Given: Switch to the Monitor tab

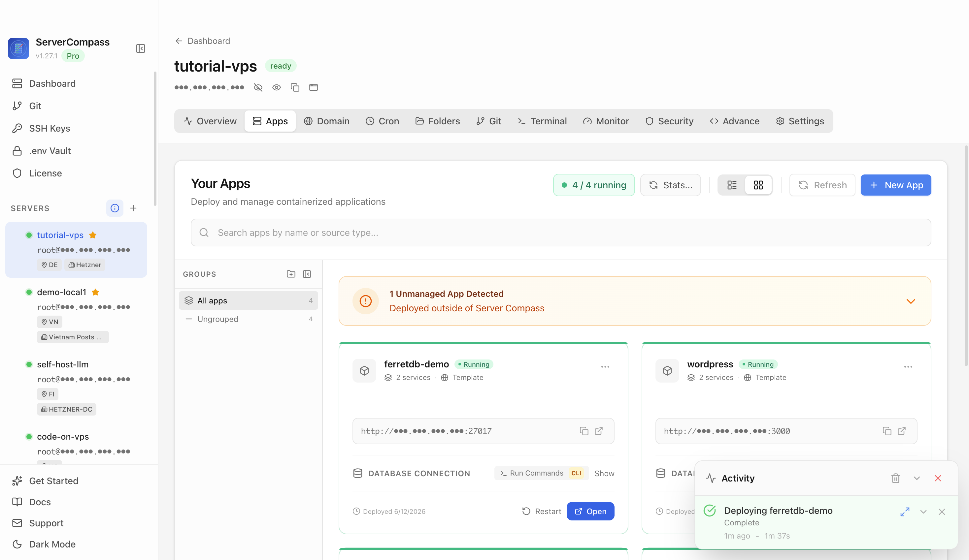Looking at the screenshot, I should [606, 121].
